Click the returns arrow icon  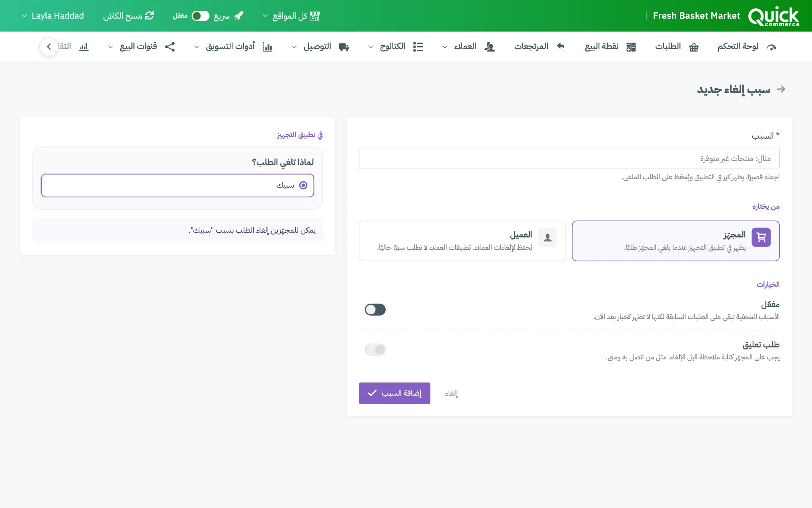pos(560,47)
